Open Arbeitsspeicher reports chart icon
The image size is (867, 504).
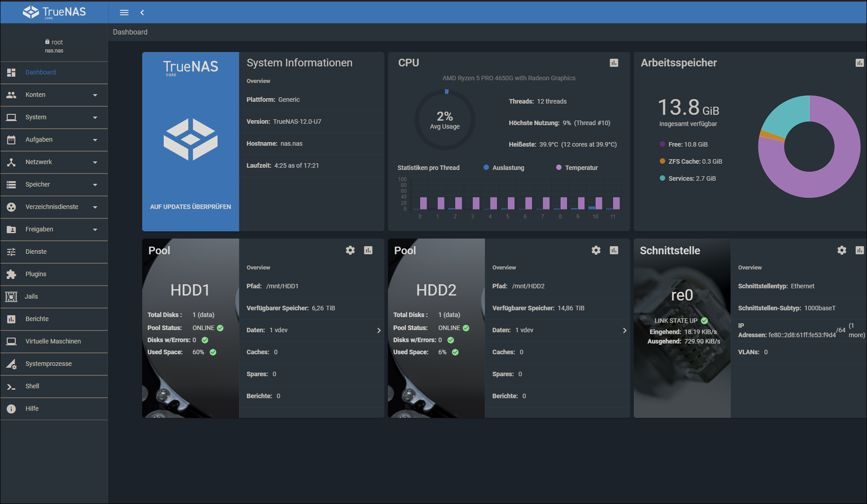click(859, 63)
